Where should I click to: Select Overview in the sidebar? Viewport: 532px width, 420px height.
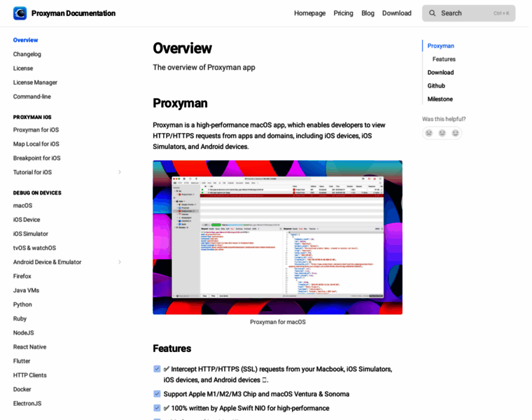point(25,40)
